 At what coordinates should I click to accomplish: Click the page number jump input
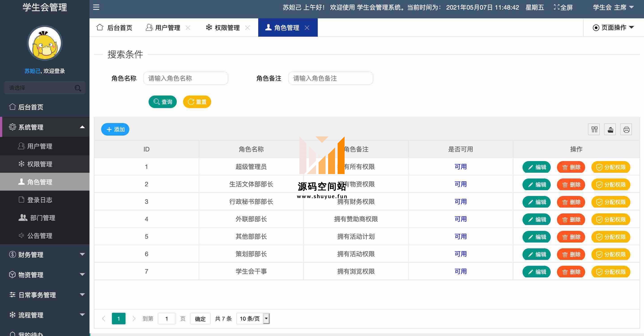pos(166,319)
